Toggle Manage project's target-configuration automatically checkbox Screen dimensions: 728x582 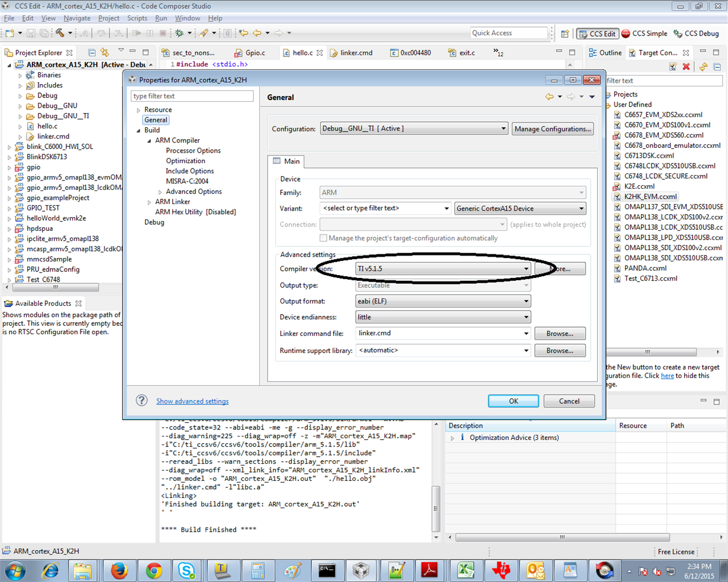pyautogui.click(x=323, y=238)
